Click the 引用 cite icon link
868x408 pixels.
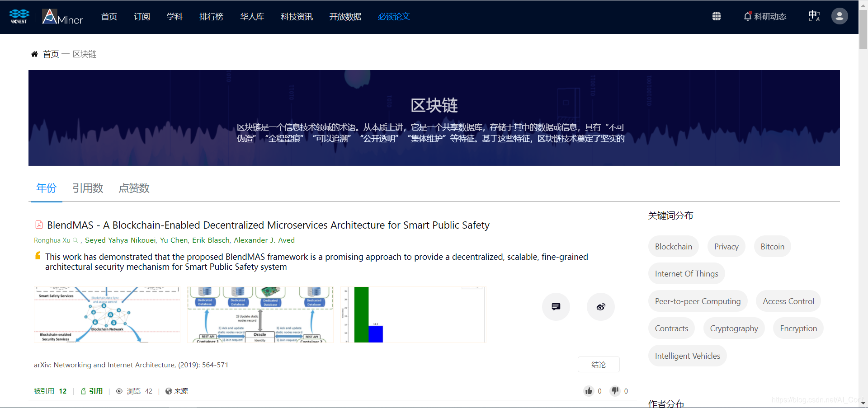[x=92, y=391]
